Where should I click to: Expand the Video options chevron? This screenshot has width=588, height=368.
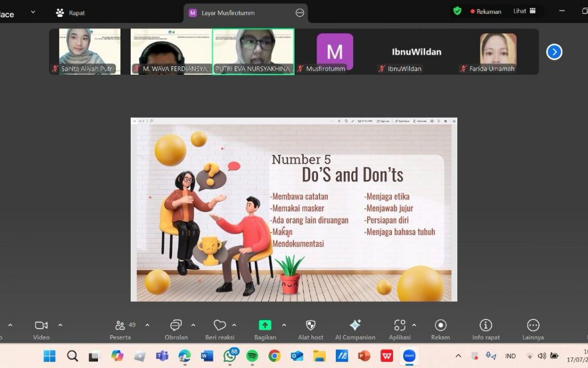(60, 325)
